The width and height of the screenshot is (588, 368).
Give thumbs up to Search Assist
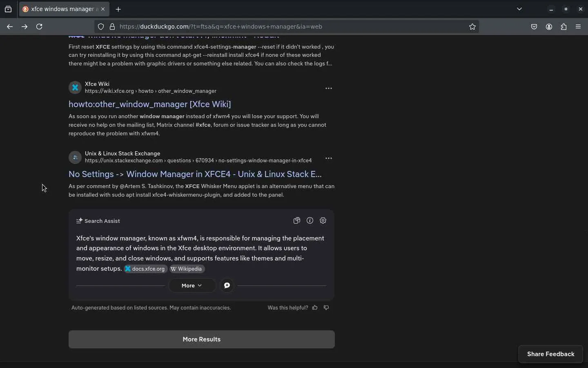point(315,308)
